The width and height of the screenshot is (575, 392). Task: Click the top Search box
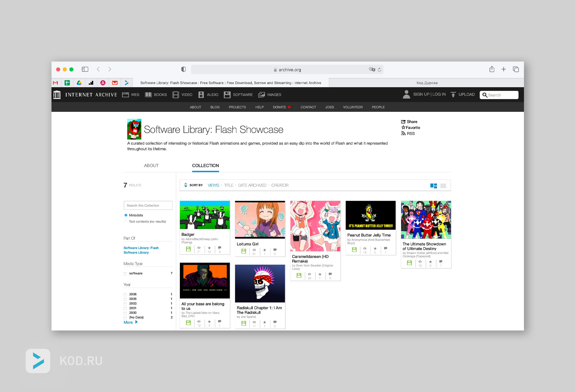tap(499, 95)
